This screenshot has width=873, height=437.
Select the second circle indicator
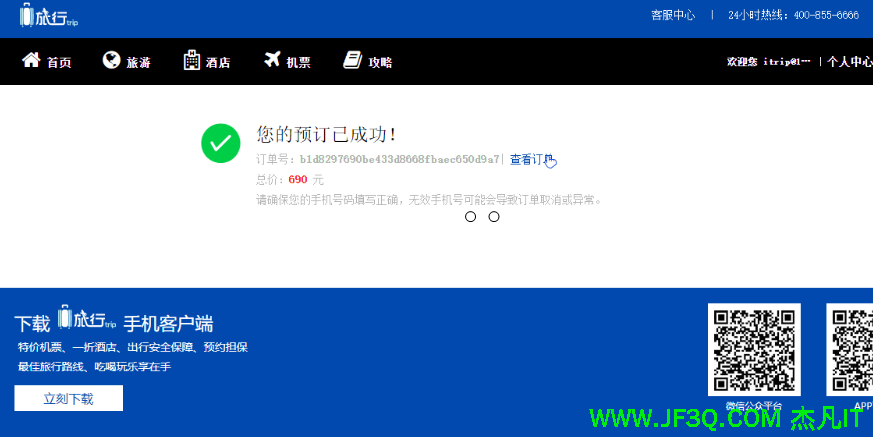point(494,217)
